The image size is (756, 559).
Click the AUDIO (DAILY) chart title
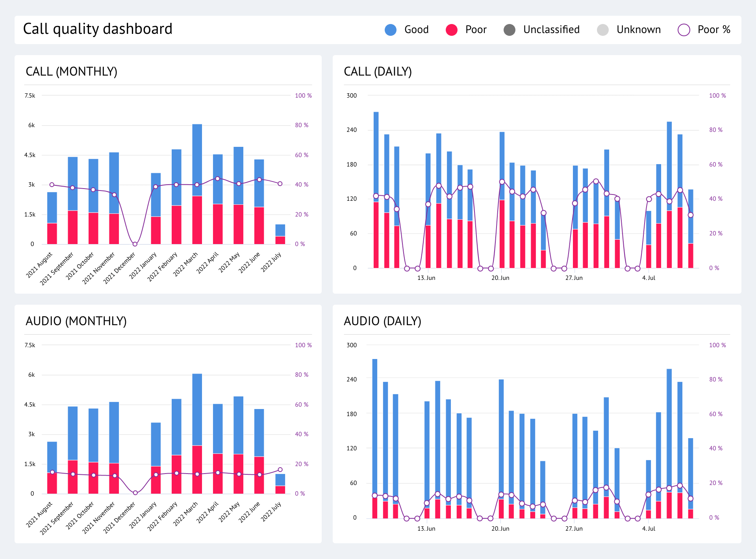pos(382,321)
